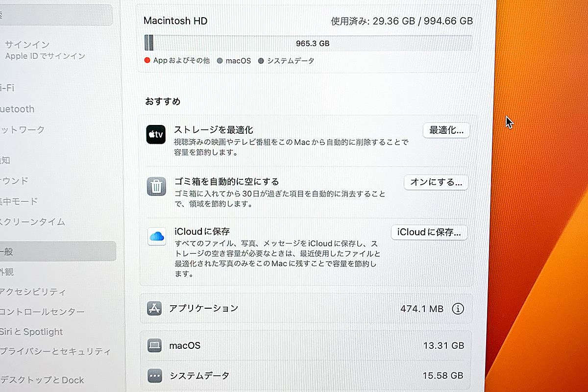Click the macOS row label in storage list

click(x=185, y=346)
